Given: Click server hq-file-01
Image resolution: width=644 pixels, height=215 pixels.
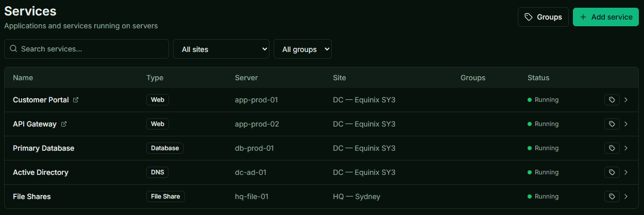Looking at the screenshot, I should click(x=251, y=196).
